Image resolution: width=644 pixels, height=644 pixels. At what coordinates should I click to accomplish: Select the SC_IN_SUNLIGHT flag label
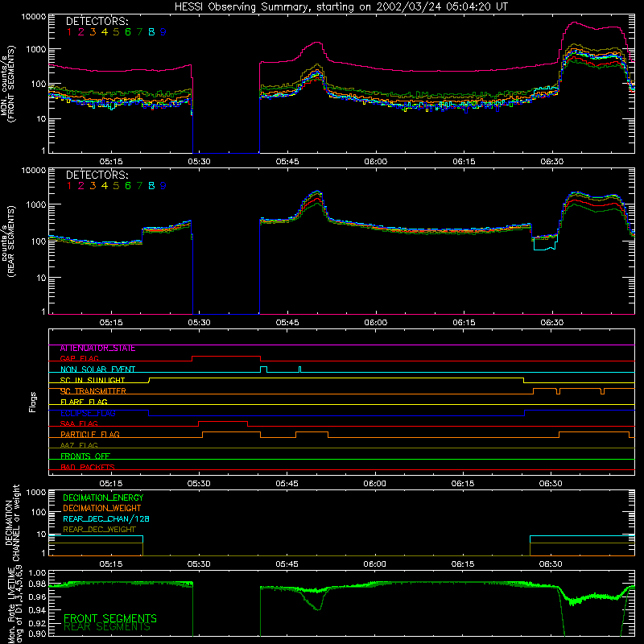pos(93,381)
